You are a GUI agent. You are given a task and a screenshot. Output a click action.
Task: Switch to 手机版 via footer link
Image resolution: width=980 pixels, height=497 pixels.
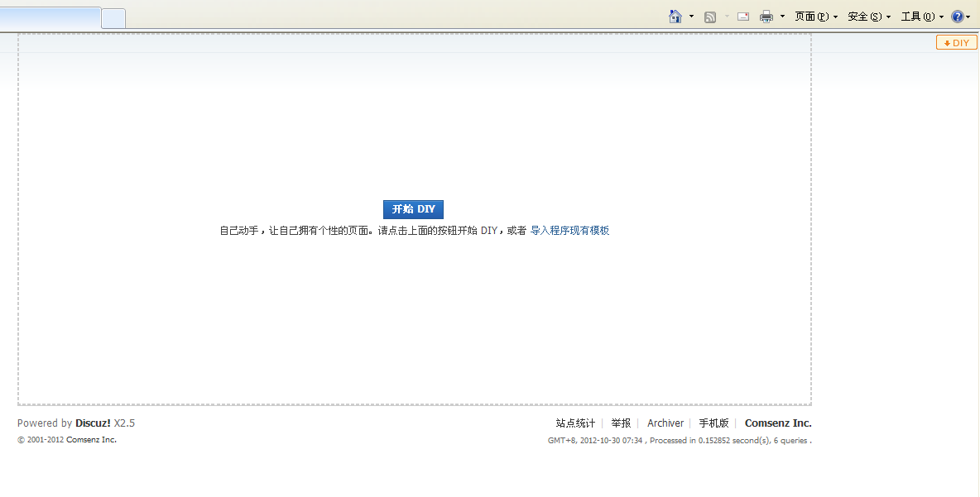point(713,423)
